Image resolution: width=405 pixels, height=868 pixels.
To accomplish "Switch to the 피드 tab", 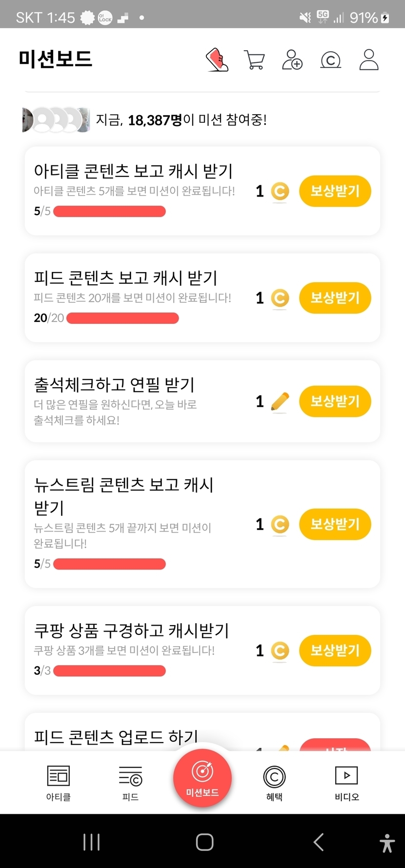I will tap(131, 783).
